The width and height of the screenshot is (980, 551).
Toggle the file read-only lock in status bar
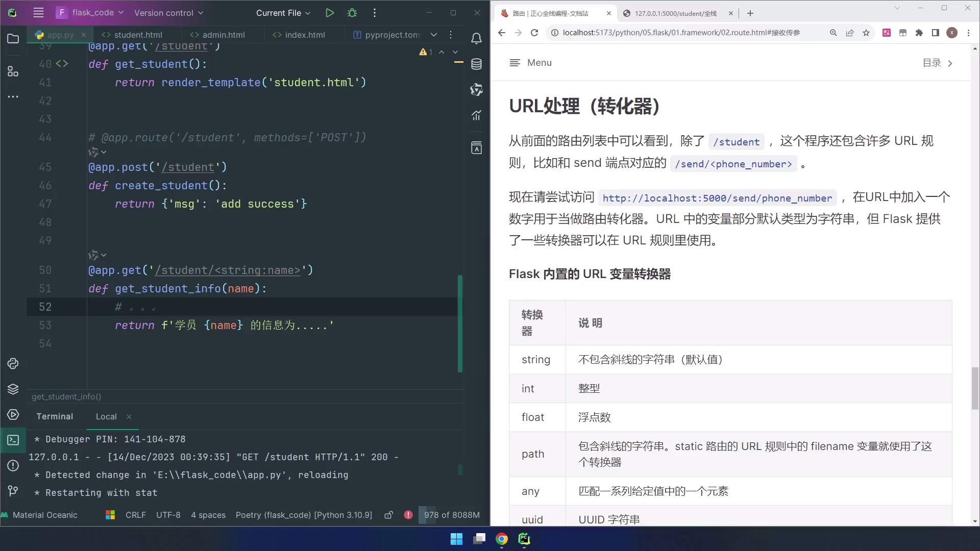tap(389, 515)
